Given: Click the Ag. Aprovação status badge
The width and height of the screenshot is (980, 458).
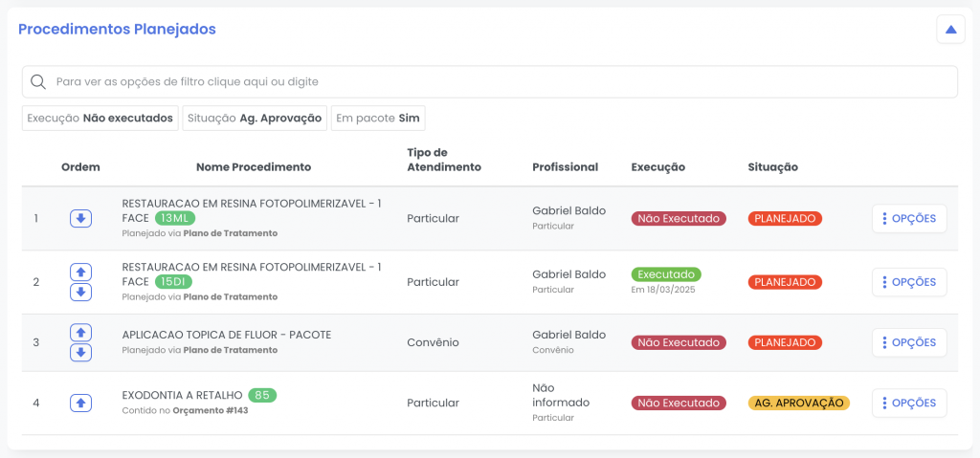Looking at the screenshot, I should click(x=798, y=403).
